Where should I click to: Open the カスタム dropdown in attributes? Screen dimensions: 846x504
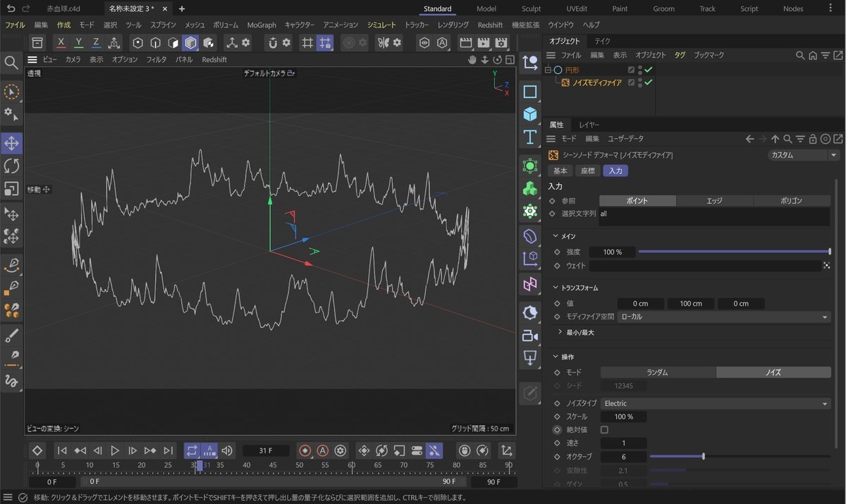803,155
